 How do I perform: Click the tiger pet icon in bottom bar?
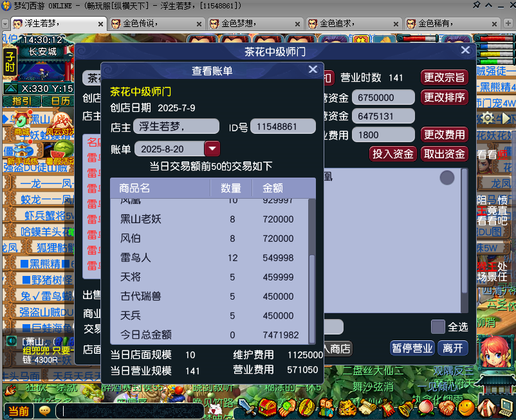(x=347, y=408)
